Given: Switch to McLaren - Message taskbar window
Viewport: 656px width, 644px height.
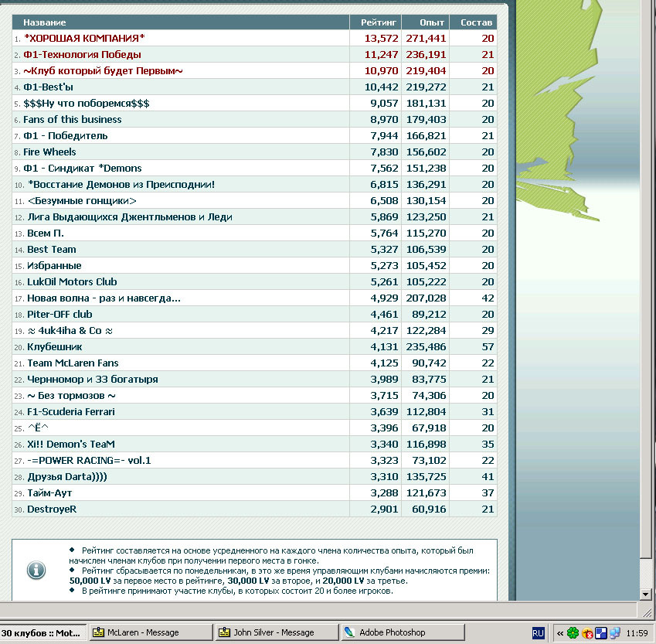Looking at the screenshot, I should pyautogui.click(x=151, y=632).
